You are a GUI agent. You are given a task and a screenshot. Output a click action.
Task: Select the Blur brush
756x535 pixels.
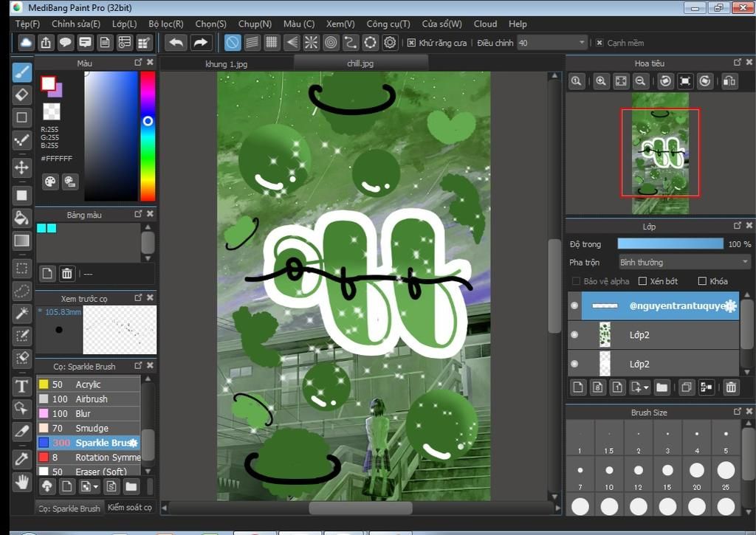click(x=89, y=413)
